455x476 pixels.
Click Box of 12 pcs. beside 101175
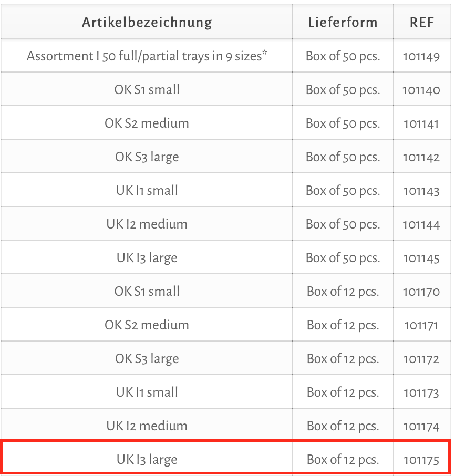(343, 460)
